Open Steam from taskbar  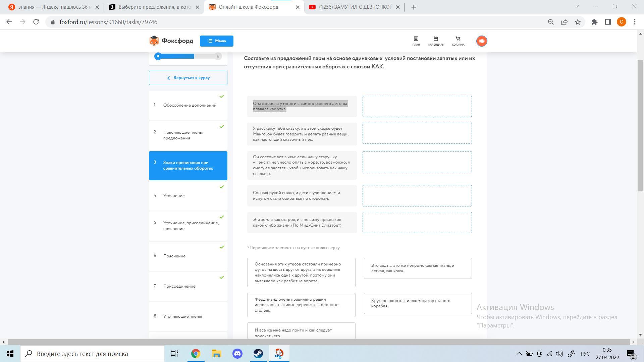click(x=258, y=354)
